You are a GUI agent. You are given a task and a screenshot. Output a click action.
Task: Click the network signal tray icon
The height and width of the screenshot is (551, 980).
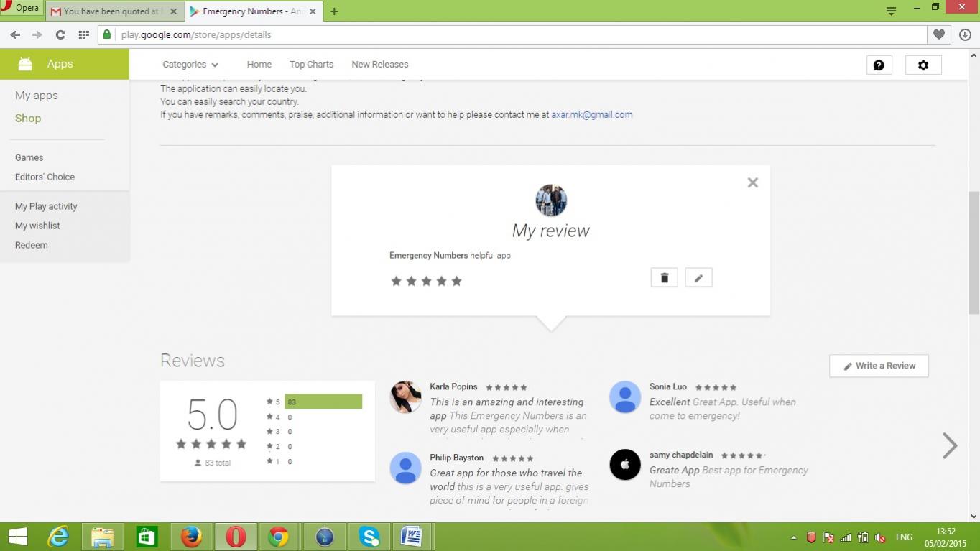(846, 537)
